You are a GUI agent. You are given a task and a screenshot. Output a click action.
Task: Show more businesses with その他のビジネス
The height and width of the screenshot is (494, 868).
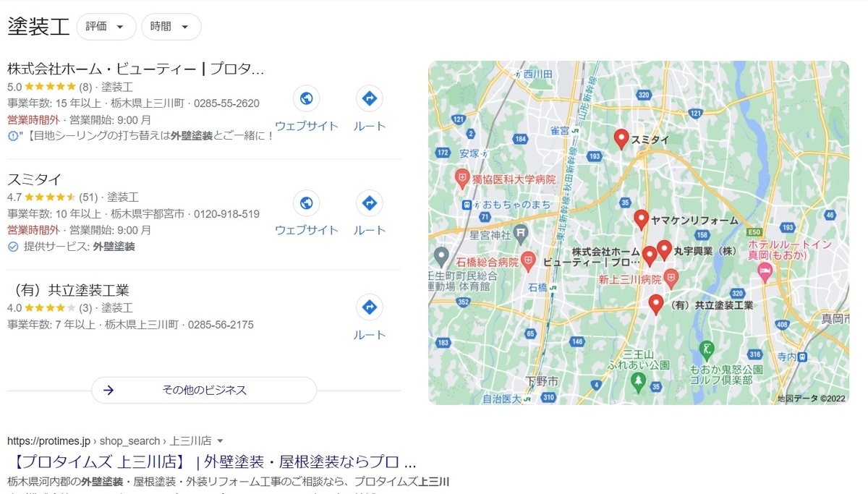click(204, 390)
